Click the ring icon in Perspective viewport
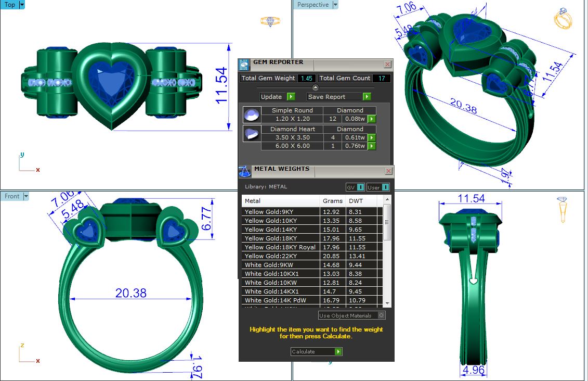This screenshot has height=381, width=588. tap(563, 19)
